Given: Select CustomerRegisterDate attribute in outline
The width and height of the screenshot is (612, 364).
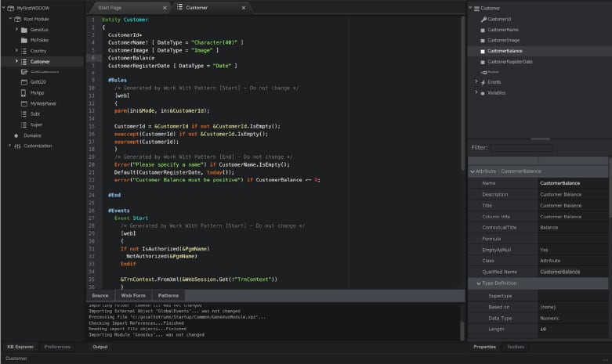Looking at the screenshot, I should click(509, 61).
